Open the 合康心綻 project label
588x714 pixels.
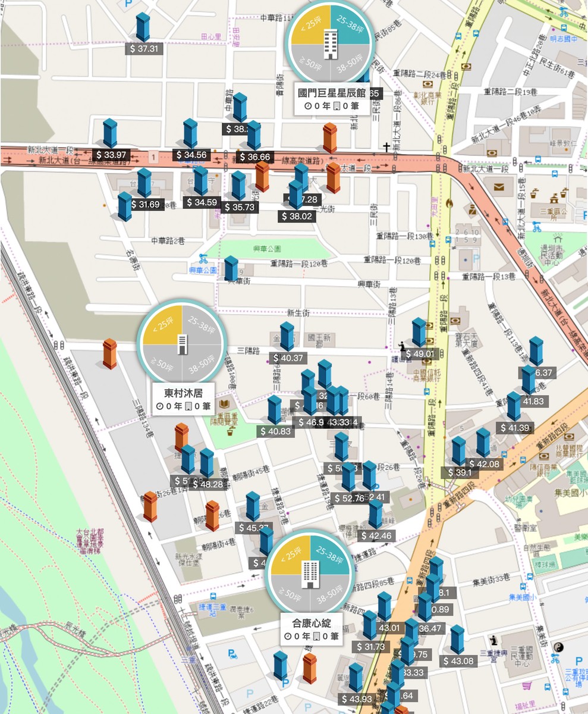click(x=312, y=630)
